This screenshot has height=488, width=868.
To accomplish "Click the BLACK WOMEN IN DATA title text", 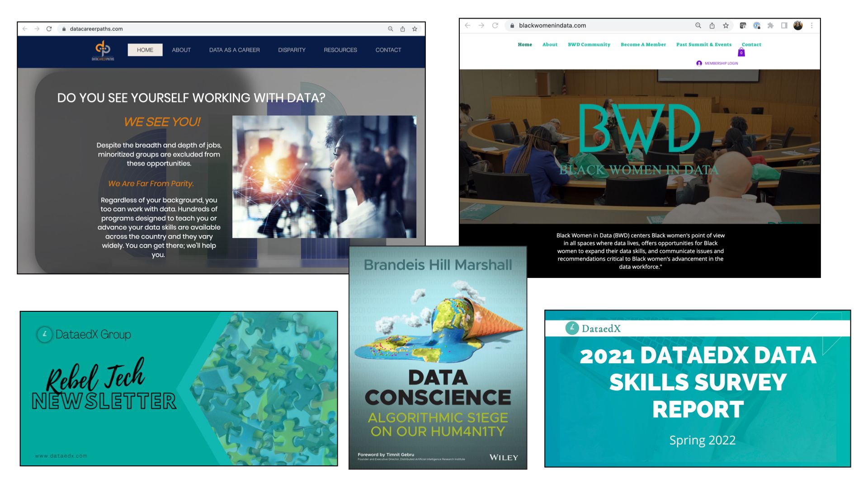I will click(x=639, y=170).
